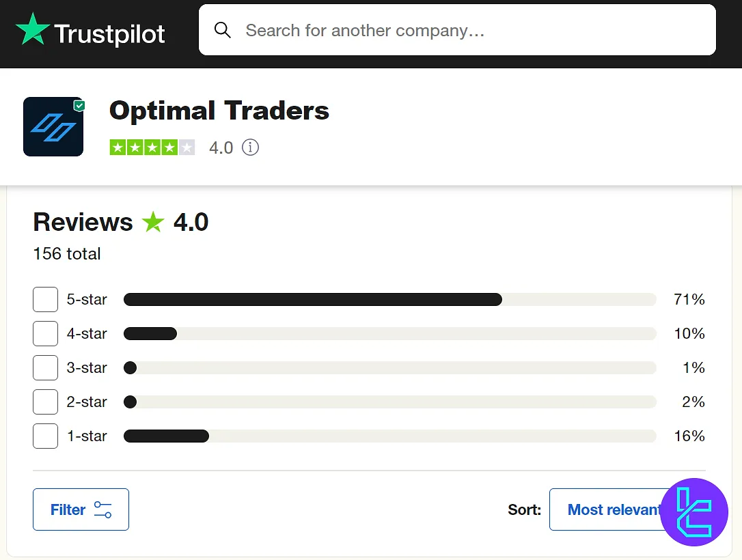742x560 pixels.
Task: Click the 5-star progress bar showing 71%
Action: 312,299
